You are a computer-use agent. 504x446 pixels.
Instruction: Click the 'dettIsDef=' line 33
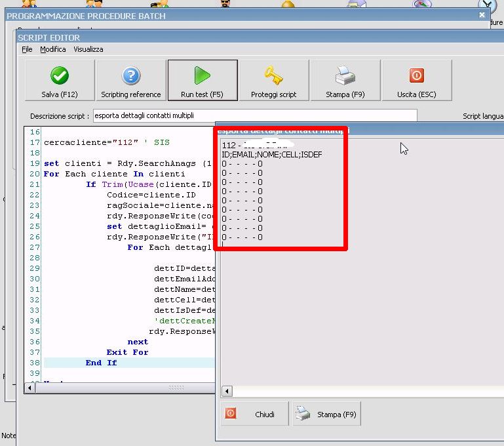(185, 310)
